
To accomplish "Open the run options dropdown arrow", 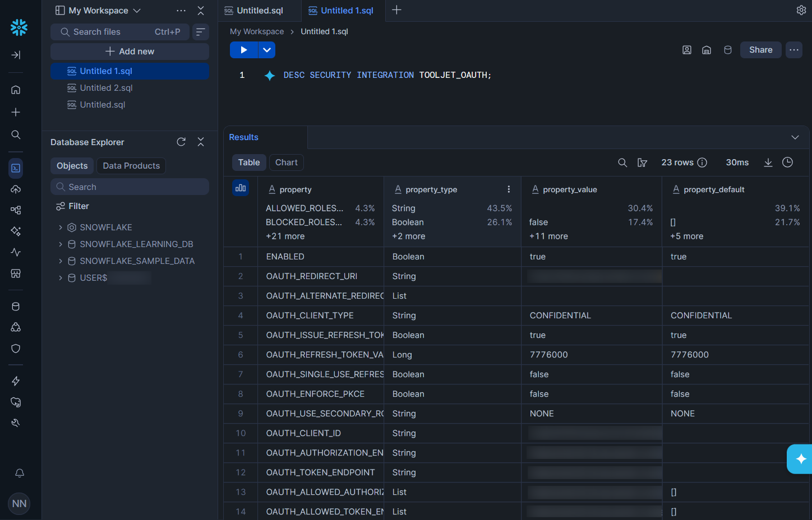I will pyautogui.click(x=267, y=50).
